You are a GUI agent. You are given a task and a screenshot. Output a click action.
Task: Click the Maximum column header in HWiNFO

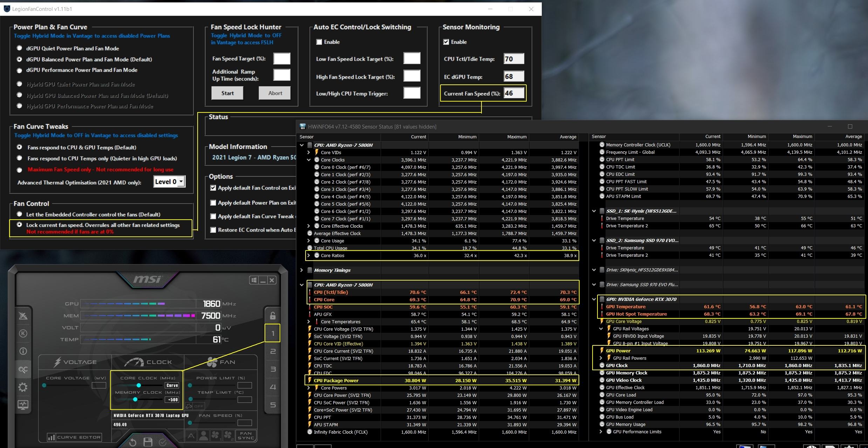pyautogui.click(x=517, y=137)
